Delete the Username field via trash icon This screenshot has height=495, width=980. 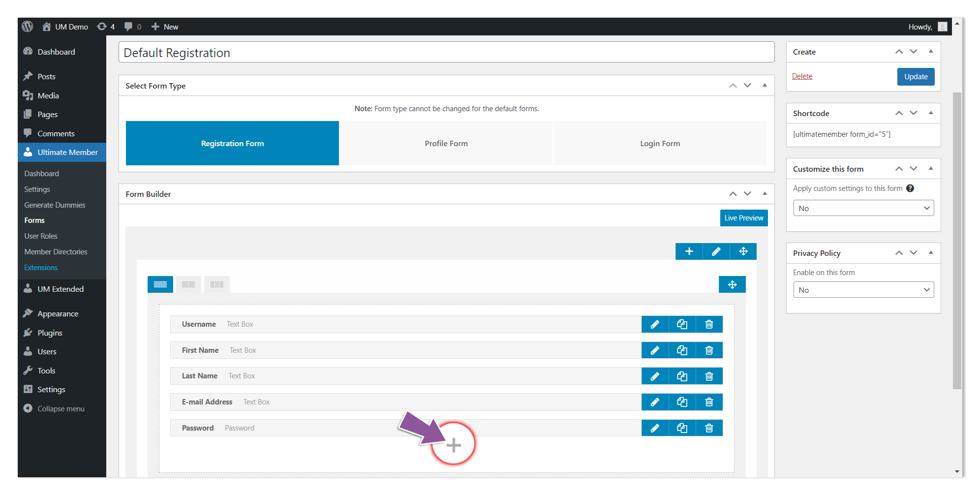pos(709,324)
